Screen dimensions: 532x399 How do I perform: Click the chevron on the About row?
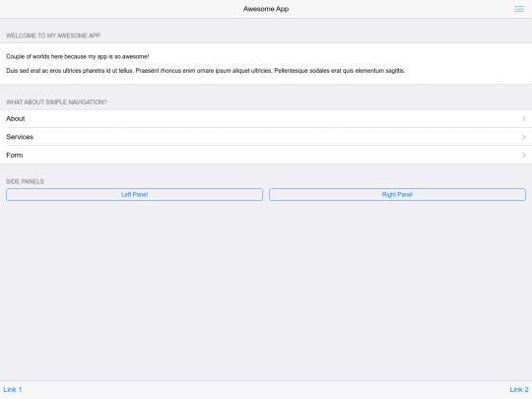[524, 119]
